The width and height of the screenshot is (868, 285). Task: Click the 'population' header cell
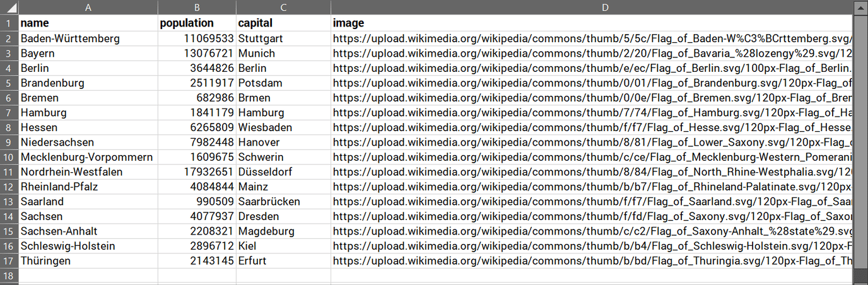(197, 23)
